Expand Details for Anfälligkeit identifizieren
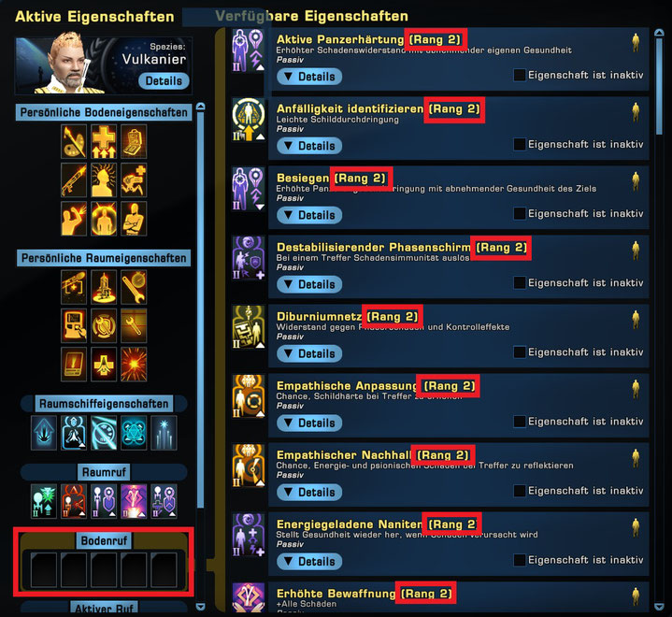The image size is (672, 617). coord(309,146)
